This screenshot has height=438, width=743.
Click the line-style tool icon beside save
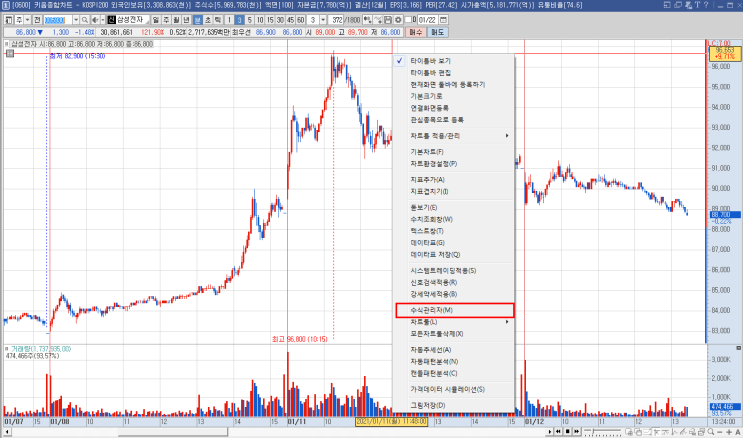(x=378, y=20)
